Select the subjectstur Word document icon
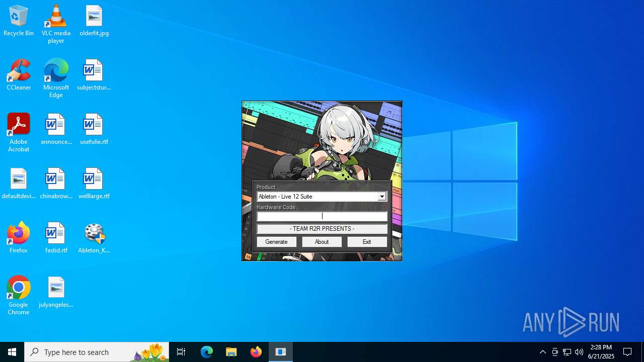The image size is (644, 362). pos(94,75)
